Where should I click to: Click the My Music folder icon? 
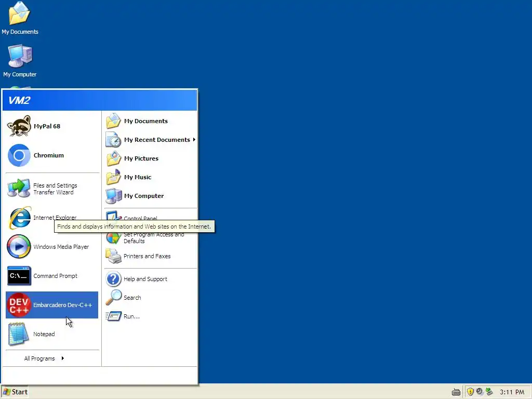coord(113,177)
